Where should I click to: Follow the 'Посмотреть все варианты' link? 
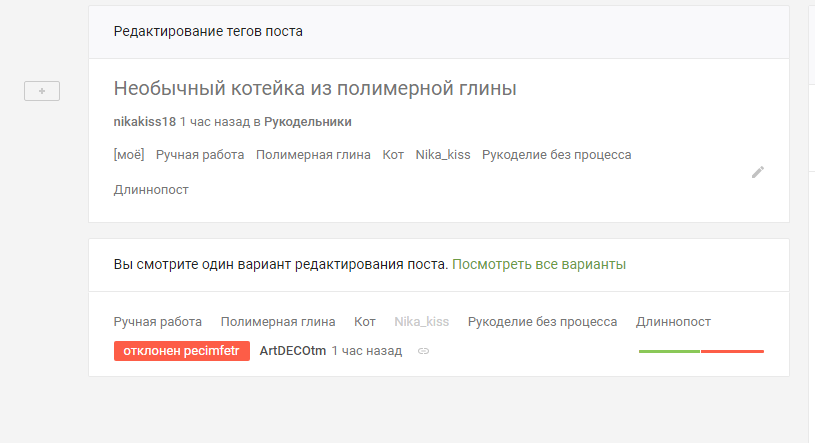[x=539, y=265]
